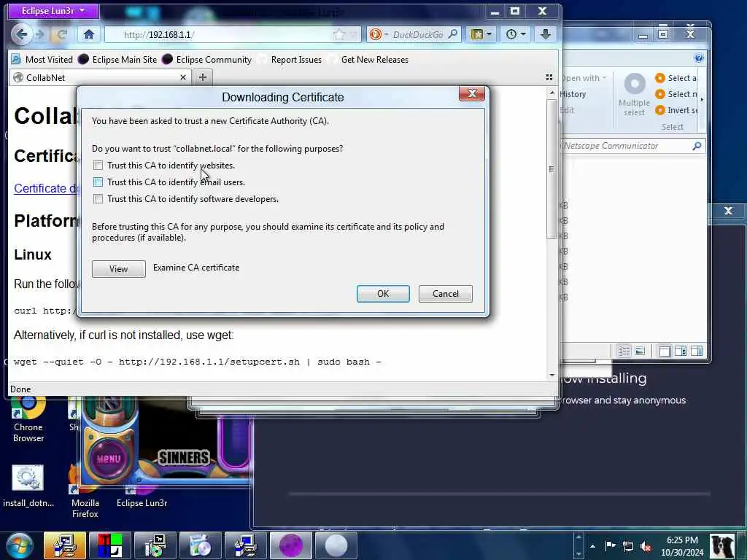Click the wget setupcert.sh command text
The width and height of the screenshot is (747, 560).
(x=197, y=362)
